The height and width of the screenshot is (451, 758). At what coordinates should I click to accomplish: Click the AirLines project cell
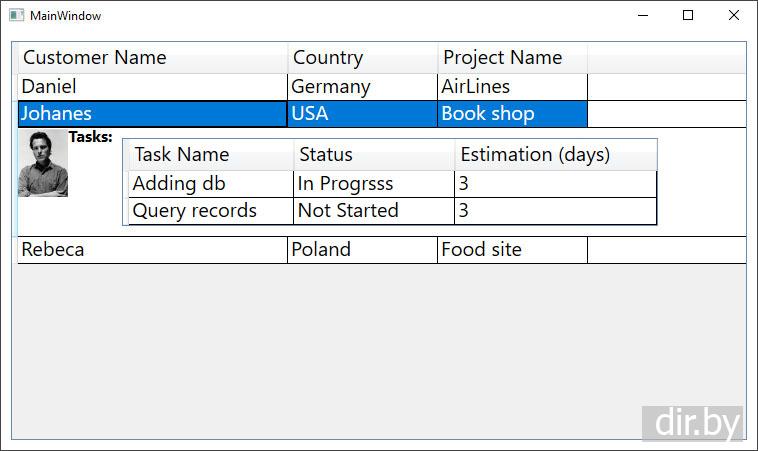[x=476, y=87]
